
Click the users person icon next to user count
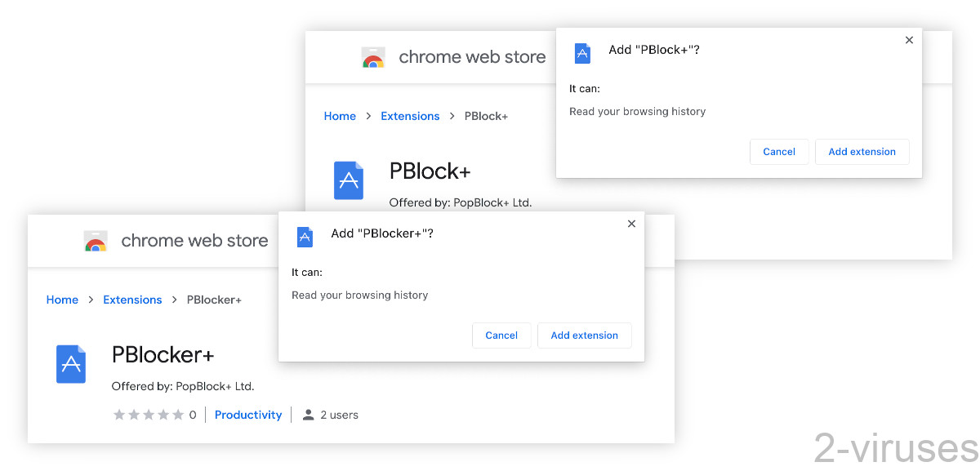point(308,414)
